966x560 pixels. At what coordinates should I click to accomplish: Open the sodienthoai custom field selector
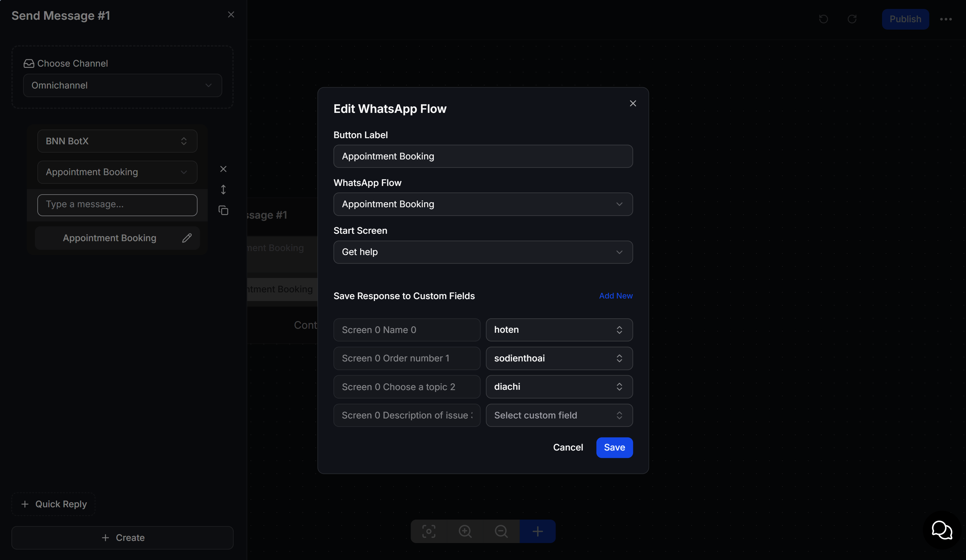click(559, 358)
